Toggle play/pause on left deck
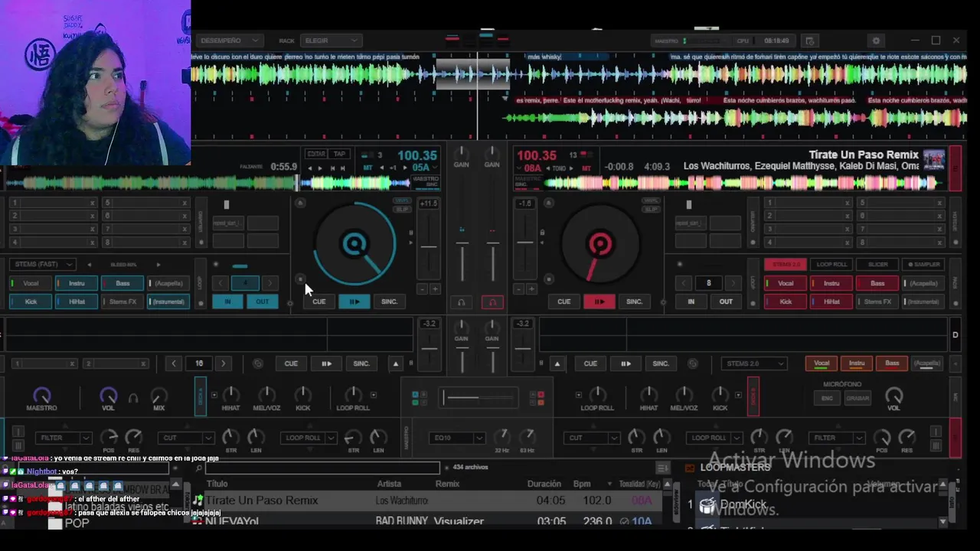The height and width of the screenshot is (551, 980). (354, 302)
